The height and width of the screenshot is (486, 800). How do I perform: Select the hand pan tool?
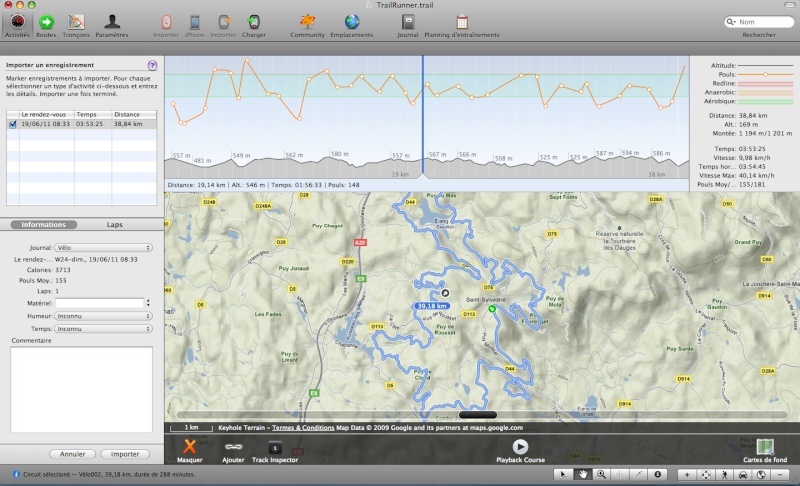point(582,474)
